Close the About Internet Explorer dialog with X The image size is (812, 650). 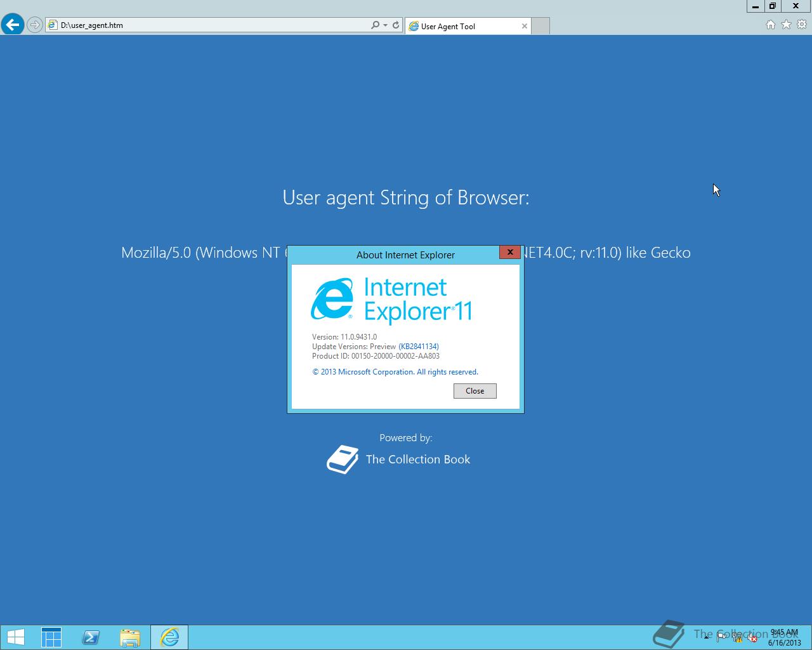[x=510, y=252]
